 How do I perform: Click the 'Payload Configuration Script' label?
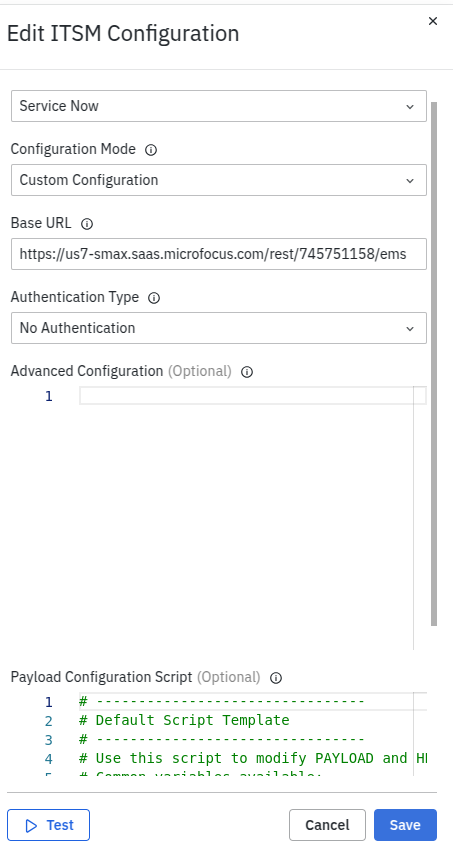click(102, 677)
